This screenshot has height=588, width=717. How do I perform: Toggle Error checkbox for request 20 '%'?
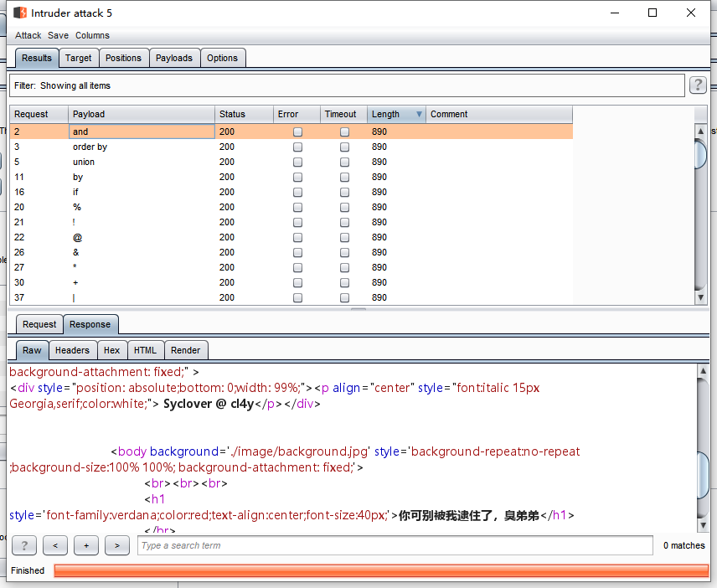(x=297, y=207)
